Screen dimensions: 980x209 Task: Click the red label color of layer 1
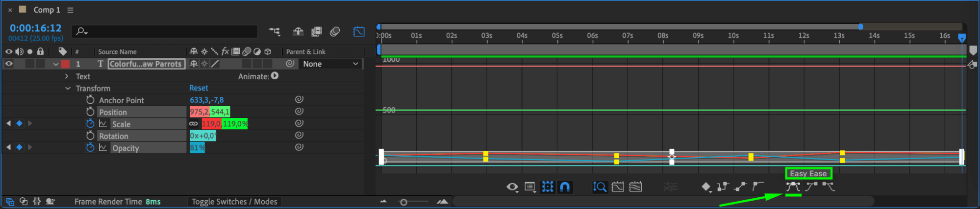coord(65,64)
